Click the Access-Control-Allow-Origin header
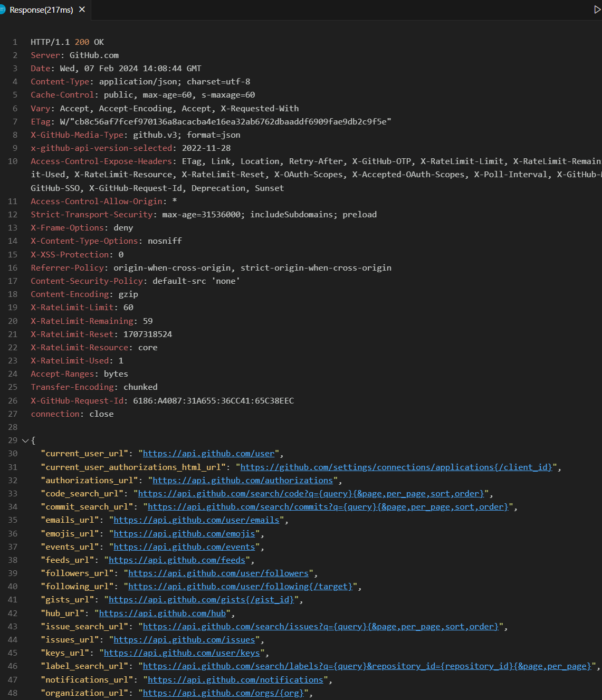The image size is (602, 700). [104, 202]
